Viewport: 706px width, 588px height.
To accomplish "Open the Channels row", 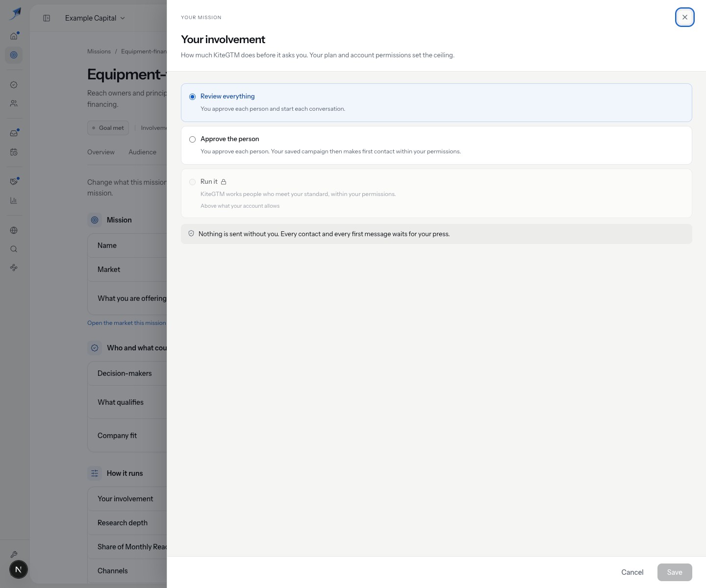I will tap(127, 571).
